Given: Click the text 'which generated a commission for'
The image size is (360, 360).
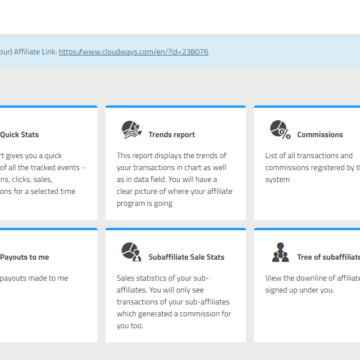Looking at the screenshot, I should (x=174, y=314).
